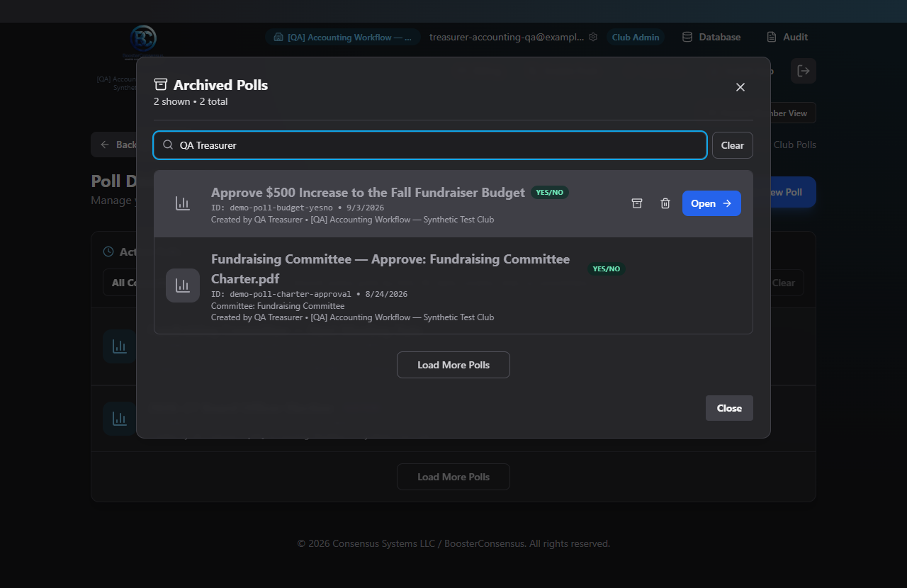Click the Committee: Fundraising Committee line
This screenshot has height=588, width=907.
tap(278, 306)
